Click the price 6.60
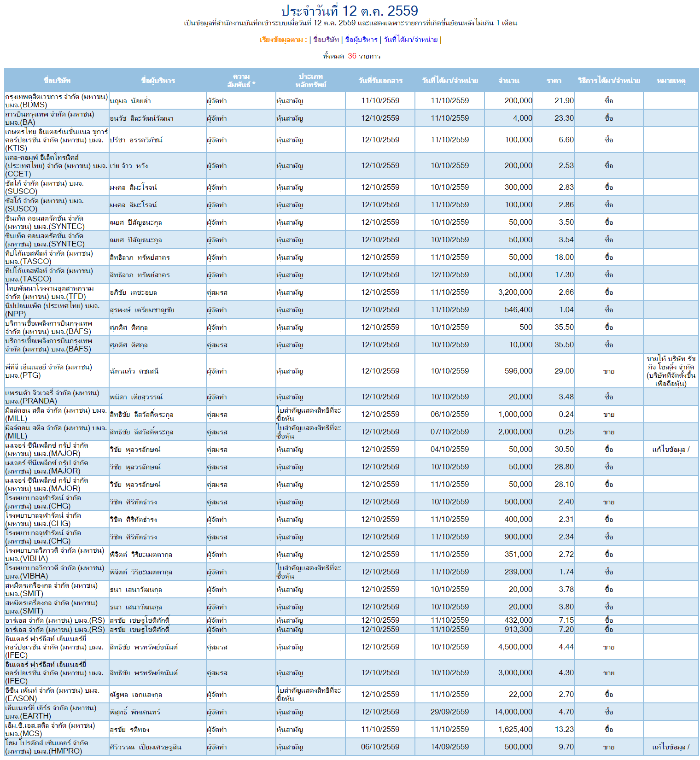The height and width of the screenshot is (760, 700). [566, 140]
